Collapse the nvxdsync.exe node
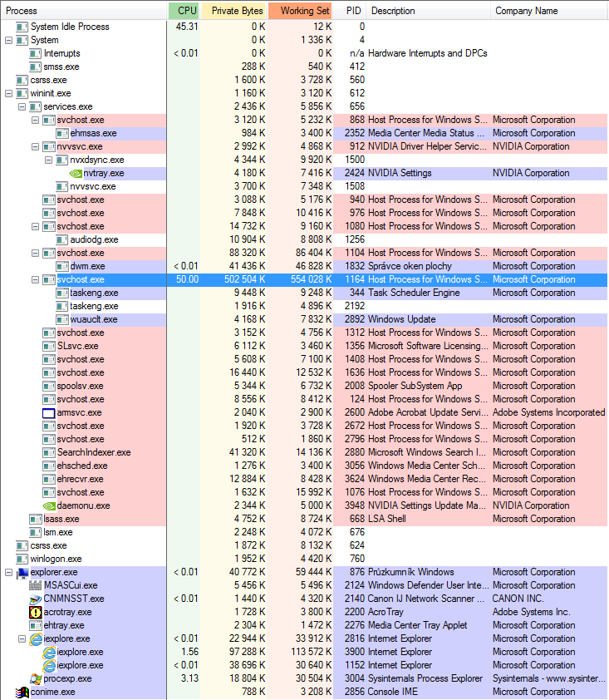The width and height of the screenshot is (609, 700). (49, 160)
